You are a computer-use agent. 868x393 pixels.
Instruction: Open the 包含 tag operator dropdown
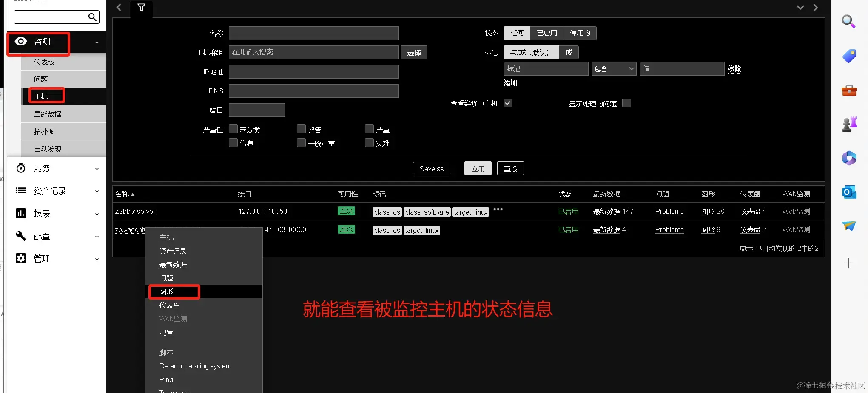coord(614,69)
